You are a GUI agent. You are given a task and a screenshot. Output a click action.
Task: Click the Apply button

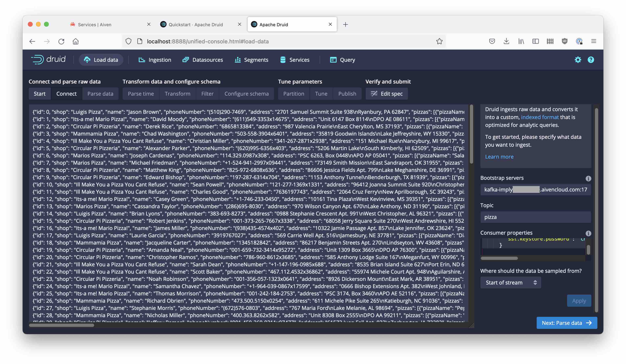[579, 301]
